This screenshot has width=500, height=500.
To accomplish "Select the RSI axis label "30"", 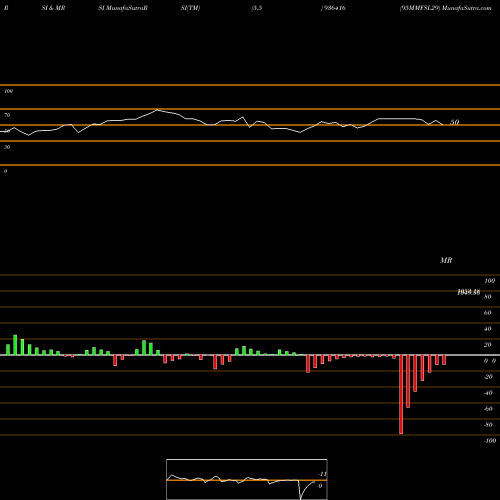I will (7, 147).
